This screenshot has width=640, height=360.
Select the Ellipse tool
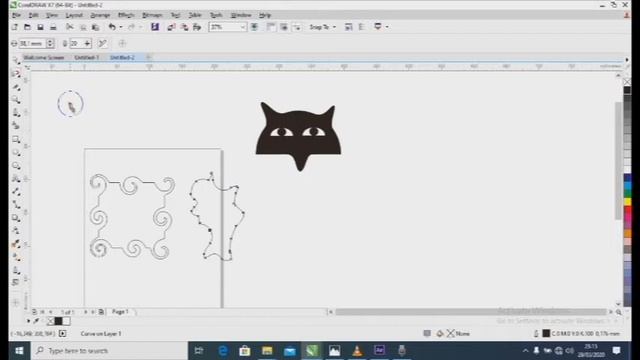pos(16,152)
